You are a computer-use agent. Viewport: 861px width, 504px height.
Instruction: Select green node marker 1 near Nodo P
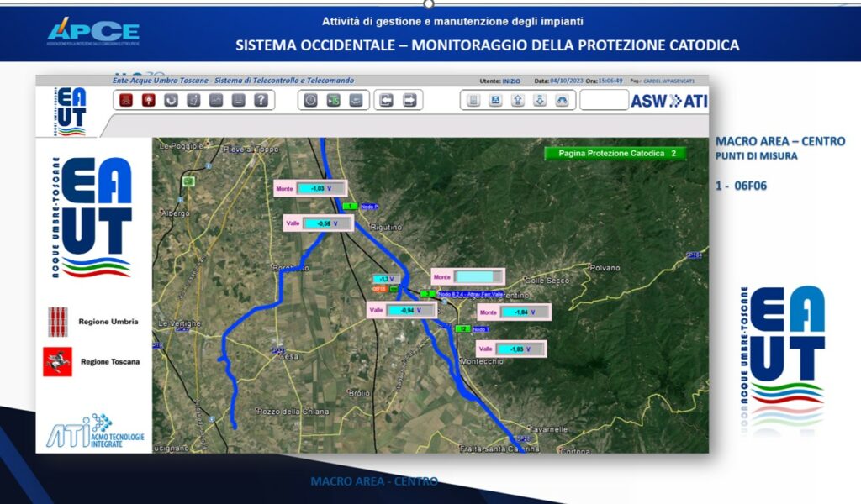(350, 206)
